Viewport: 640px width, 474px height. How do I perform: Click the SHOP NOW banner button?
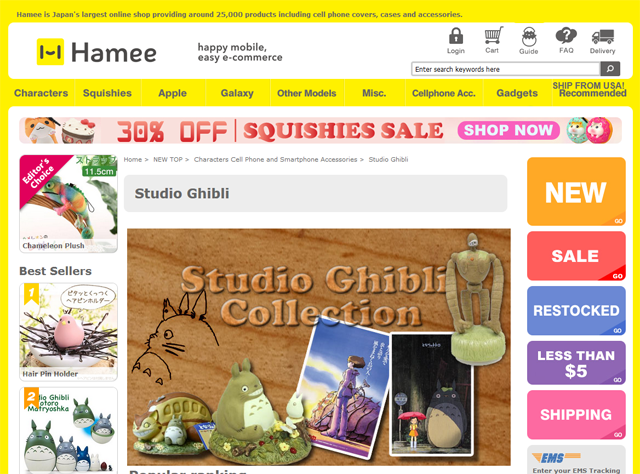(x=508, y=130)
